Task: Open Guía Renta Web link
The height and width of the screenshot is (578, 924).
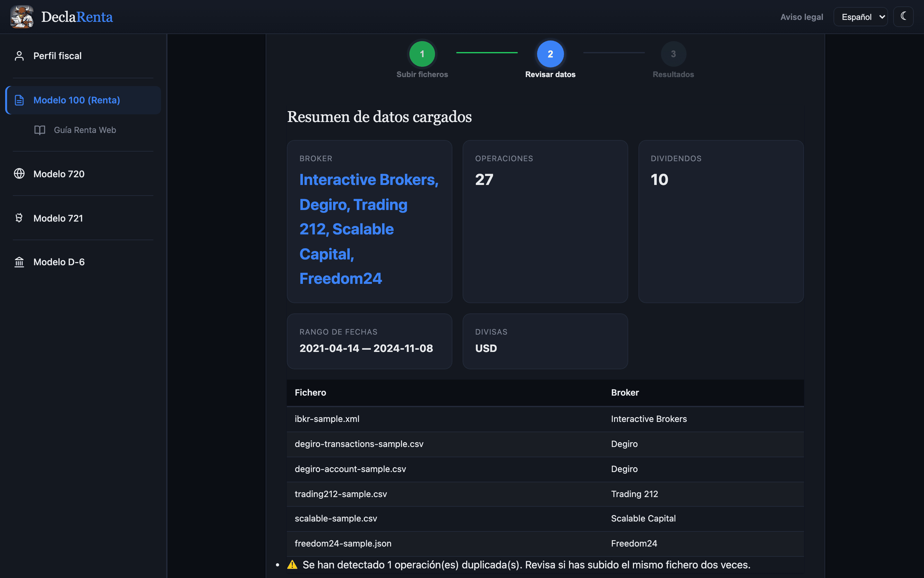Action: click(85, 130)
